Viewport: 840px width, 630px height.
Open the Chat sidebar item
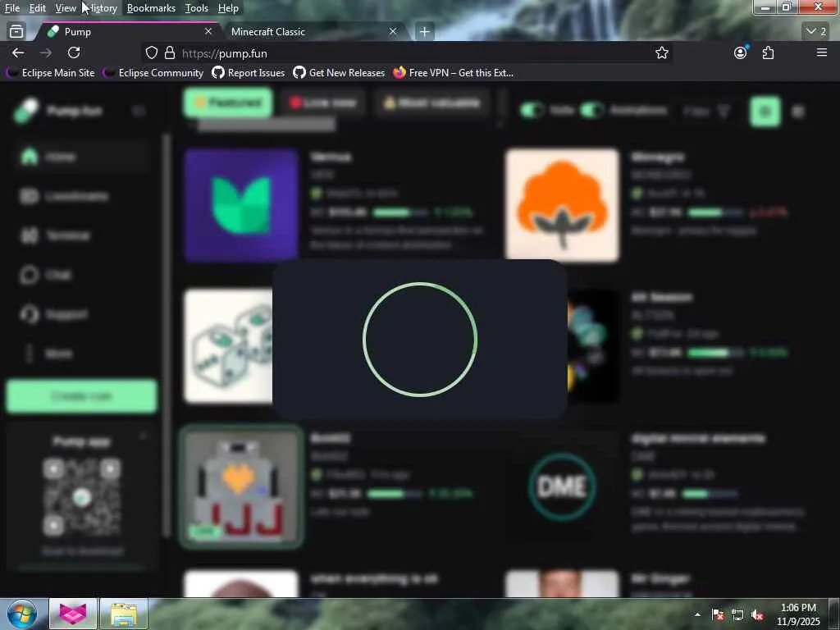[x=80, y=275]
